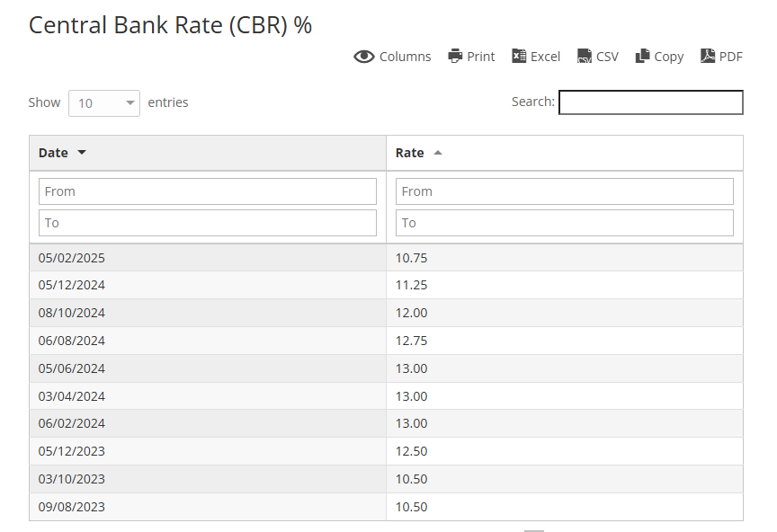Select date cell 09/08/2023
777x532 pixels.
pos(208,507)
